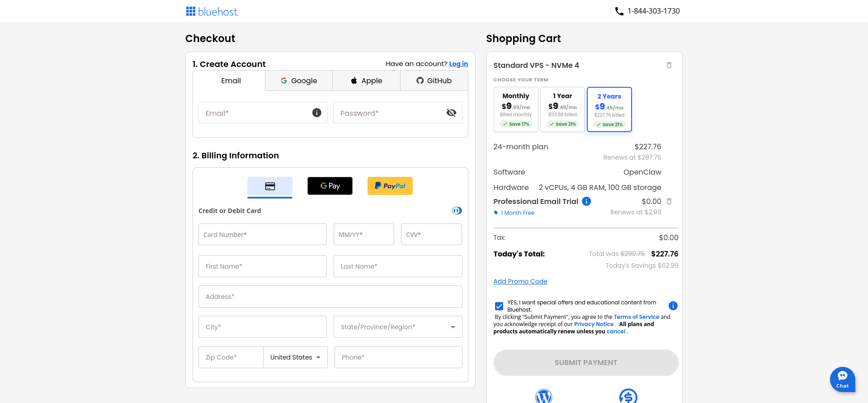Focus the First Name field
The height and width of the screenshot is (403, 868).
tap(263, 266)
